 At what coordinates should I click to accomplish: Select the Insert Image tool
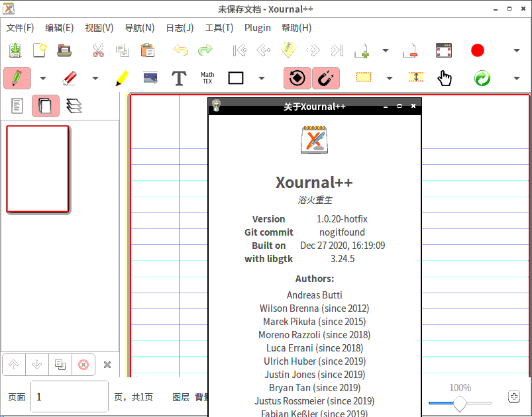(x=150, y=78)
